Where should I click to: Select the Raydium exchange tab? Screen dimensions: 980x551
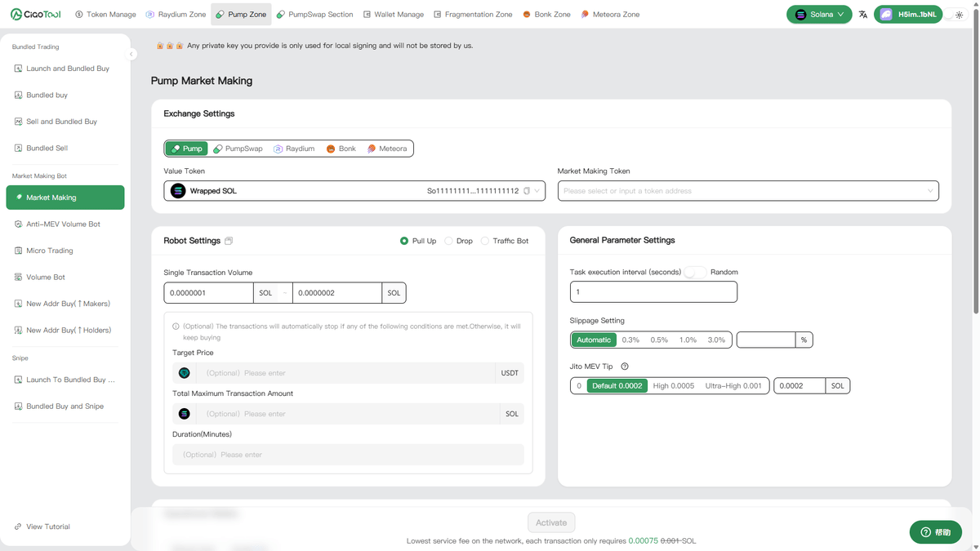tap(294, 149)
